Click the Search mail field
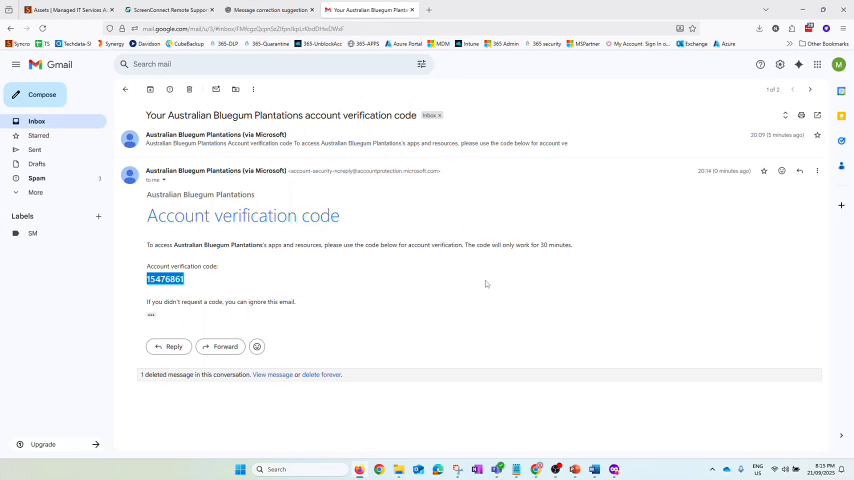 coord(274,64)
